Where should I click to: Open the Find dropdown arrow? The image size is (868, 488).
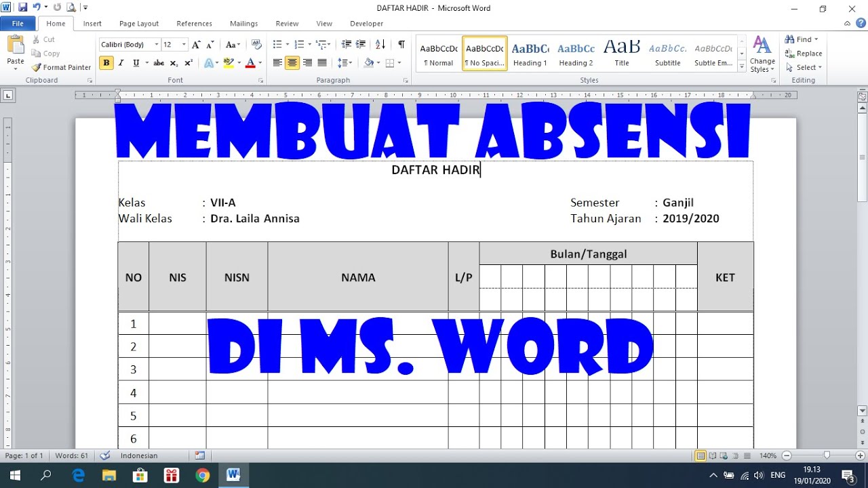[816, 39]
